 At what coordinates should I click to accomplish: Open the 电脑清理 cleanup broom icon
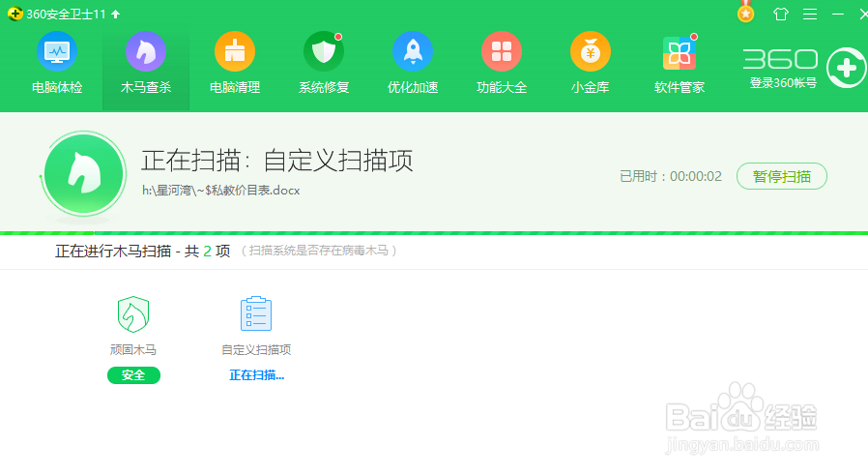pos(235,51)
